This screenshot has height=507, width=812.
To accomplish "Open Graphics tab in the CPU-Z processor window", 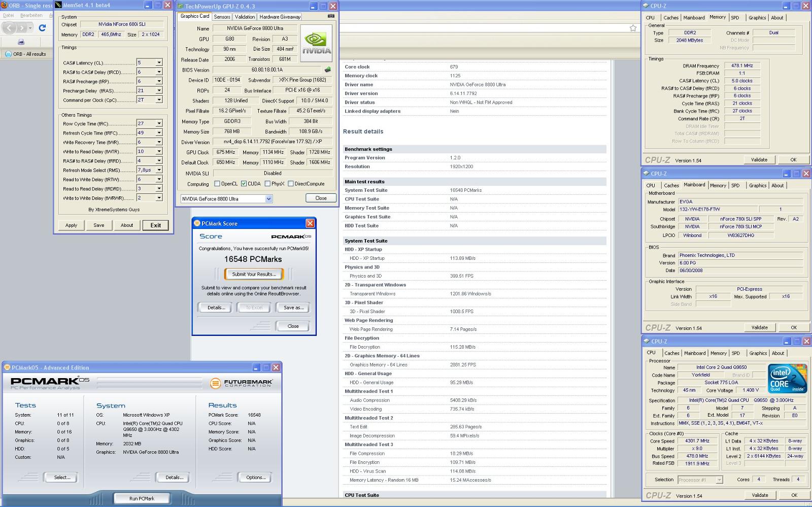I will [x=758, y=353].
